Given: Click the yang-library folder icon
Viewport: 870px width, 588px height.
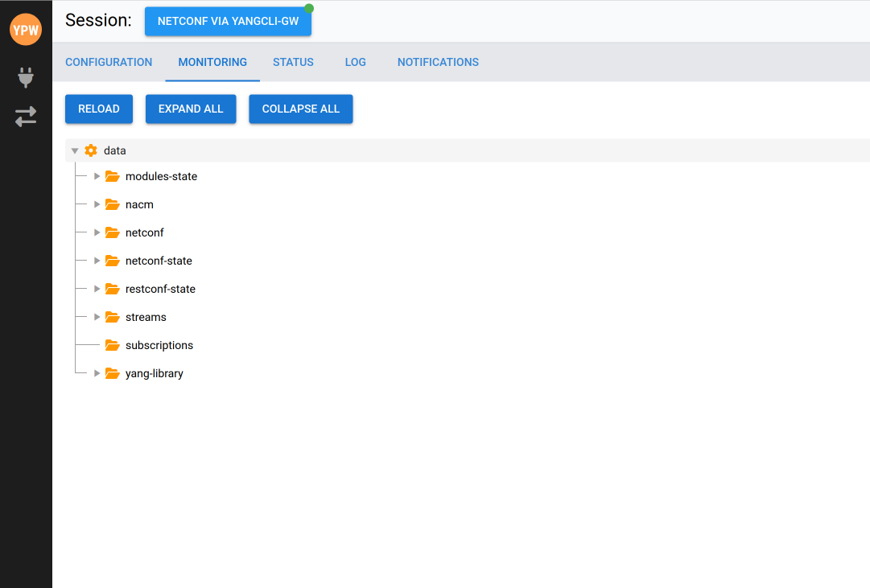Looking at the screenshot, I should click(x=112, y=373).
